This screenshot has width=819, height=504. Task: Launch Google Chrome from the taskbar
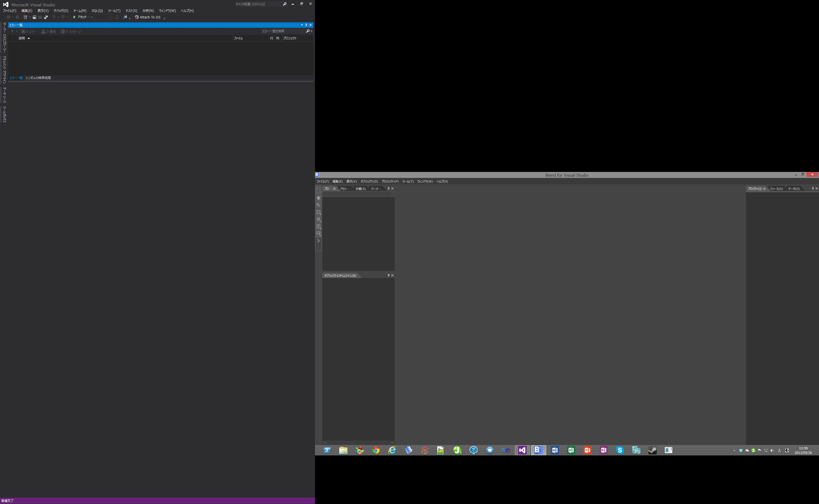pyautogui.click(x=376, y=450)
